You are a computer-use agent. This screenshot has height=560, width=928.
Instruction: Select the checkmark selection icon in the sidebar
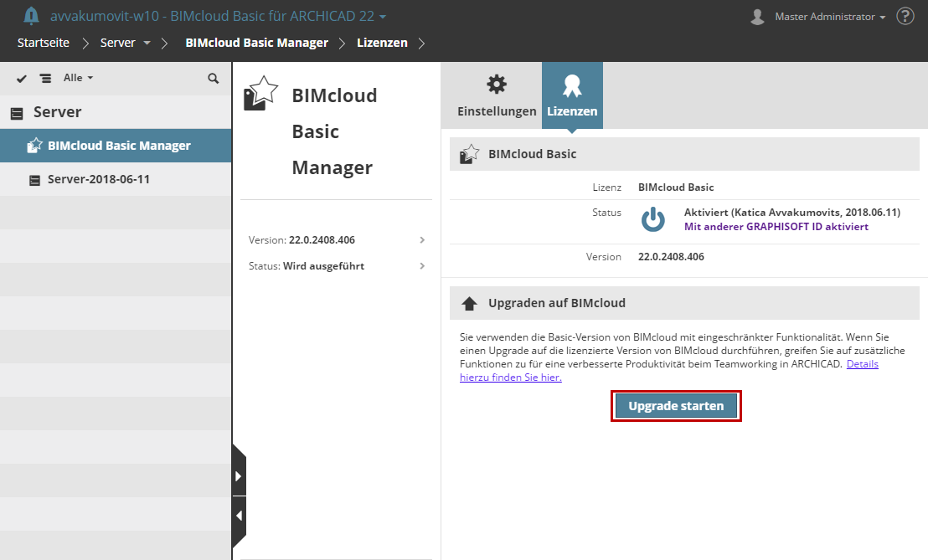(x=21, y=77)
